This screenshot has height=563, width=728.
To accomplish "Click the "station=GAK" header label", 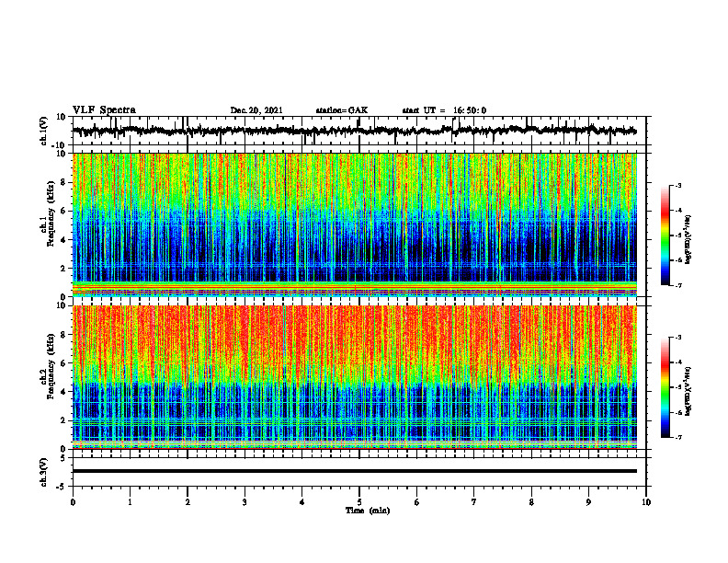I will pos(342,110).
